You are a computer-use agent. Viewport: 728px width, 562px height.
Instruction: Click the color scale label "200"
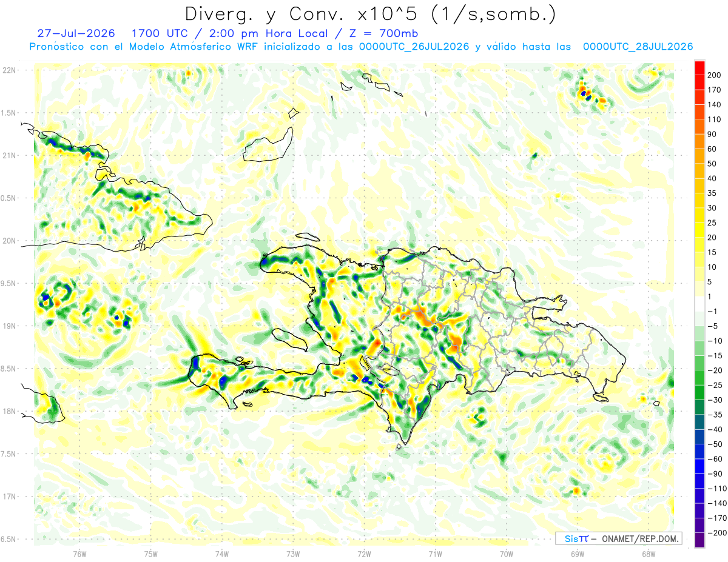click(x=715, y=75)
